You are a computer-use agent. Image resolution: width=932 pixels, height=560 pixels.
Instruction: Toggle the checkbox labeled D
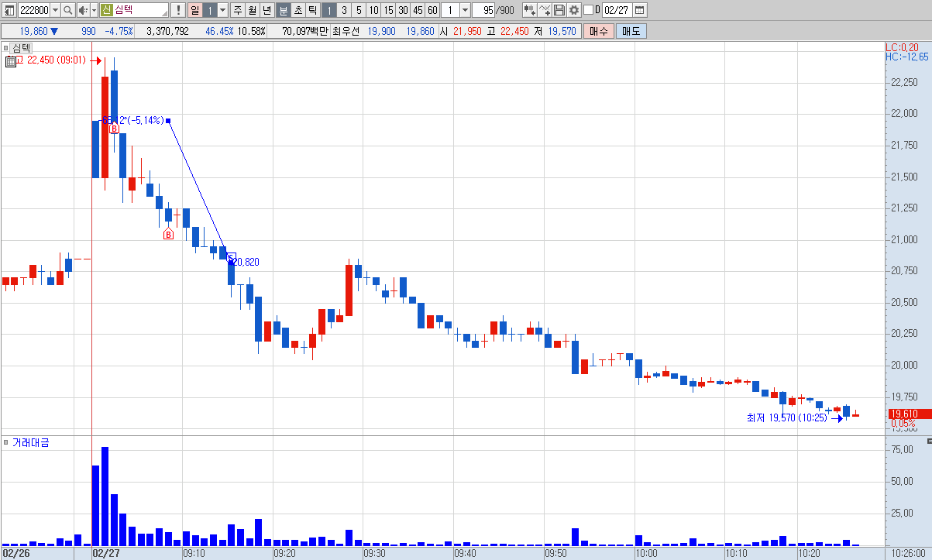tap(587, 10)
